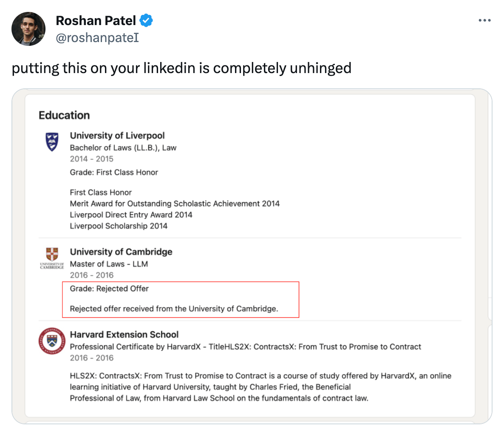Click the University of Liverpool heading
504x429 pixels.
tap(117, 135)
